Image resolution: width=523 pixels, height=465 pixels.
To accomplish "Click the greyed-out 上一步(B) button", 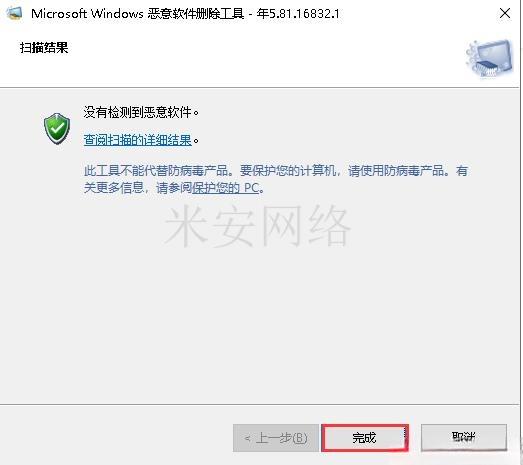I will coord(276,438).
